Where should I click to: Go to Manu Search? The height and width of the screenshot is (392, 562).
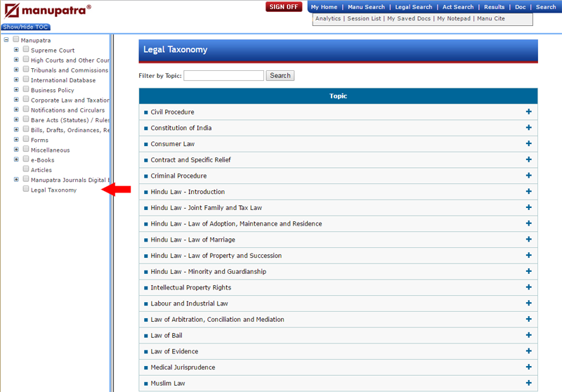366,7
